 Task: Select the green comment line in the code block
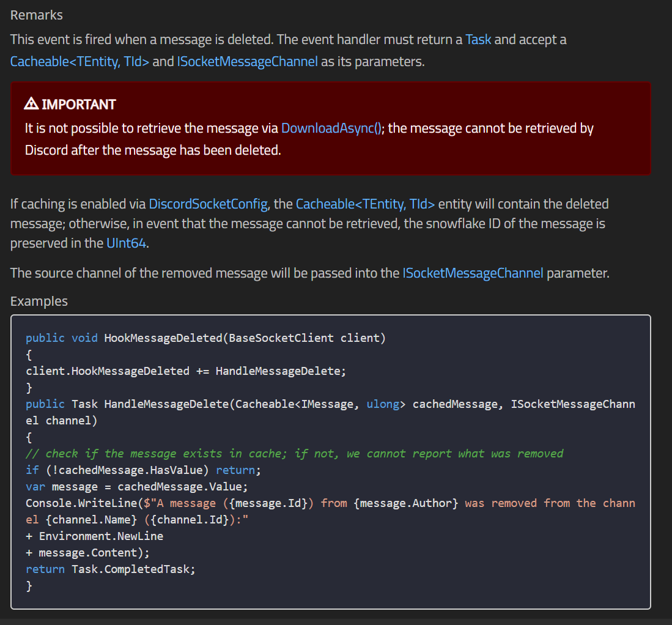[294, 453]
